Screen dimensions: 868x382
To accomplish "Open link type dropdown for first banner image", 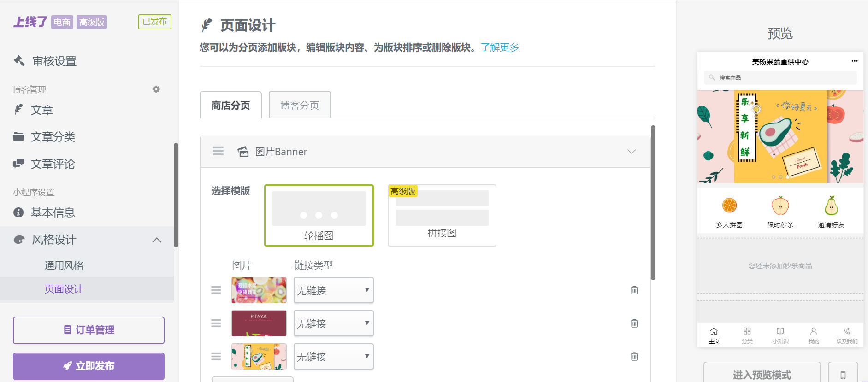I will pos(334,290).
